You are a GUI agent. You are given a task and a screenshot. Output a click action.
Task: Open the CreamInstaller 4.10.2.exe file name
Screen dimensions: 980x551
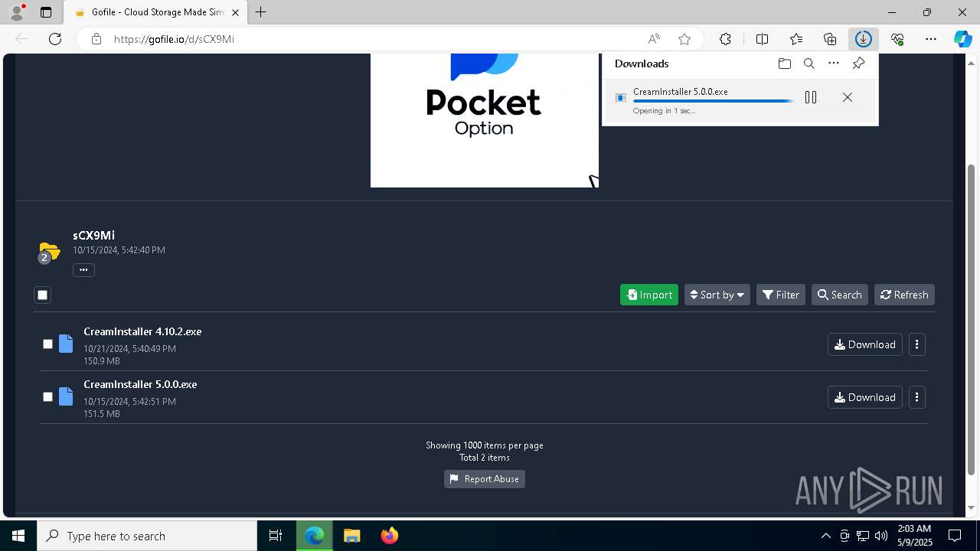[142, 331]
